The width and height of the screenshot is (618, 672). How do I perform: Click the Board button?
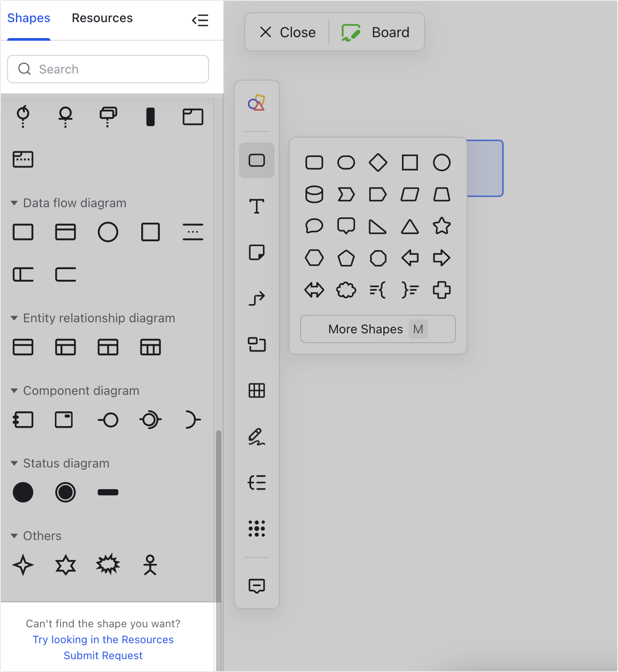tap(376, 32)
